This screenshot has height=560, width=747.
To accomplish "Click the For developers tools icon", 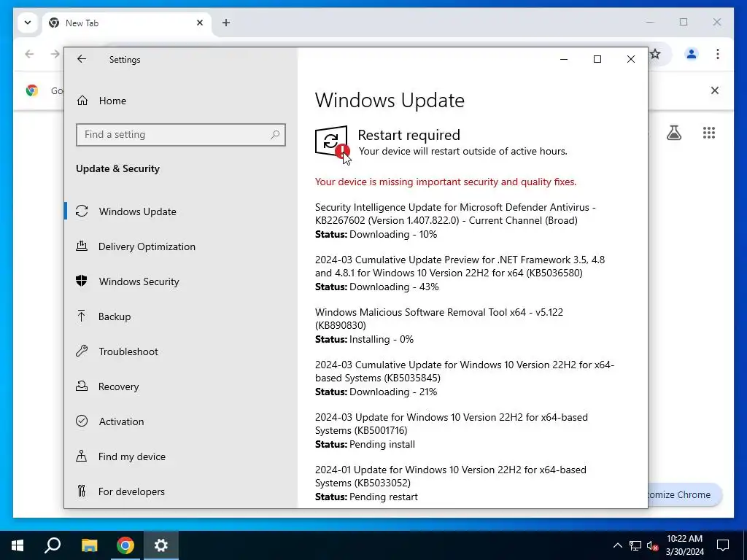I will pos(82,491).
